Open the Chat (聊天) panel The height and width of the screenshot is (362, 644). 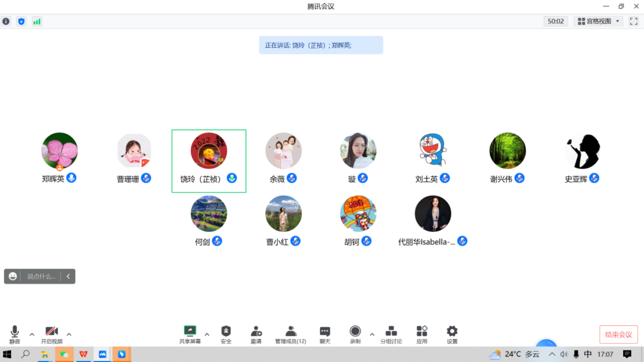click(325, 334)
